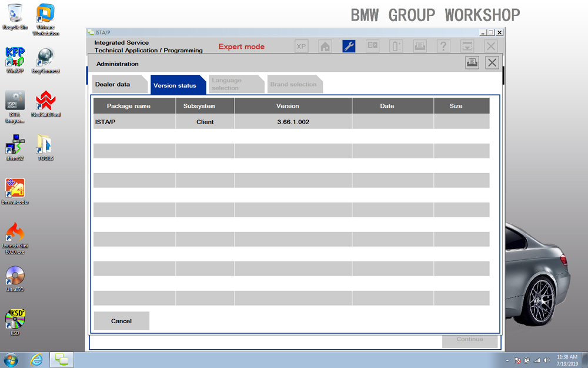The width and height of the screenshot is (588, 368).
Task: Click the Cancel button
Action: click(x=122, y=321)
